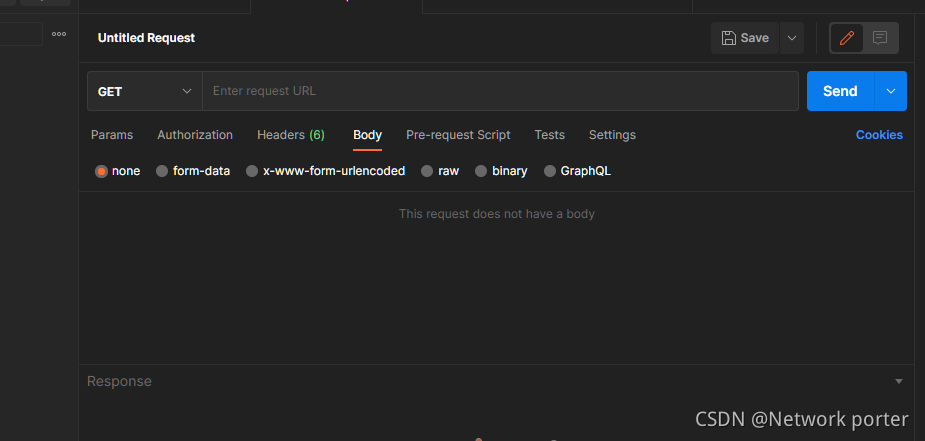Click the blue Send button
Image resolution: width=925 pixels, height=441 pixels.
click(x=840, y=91)
